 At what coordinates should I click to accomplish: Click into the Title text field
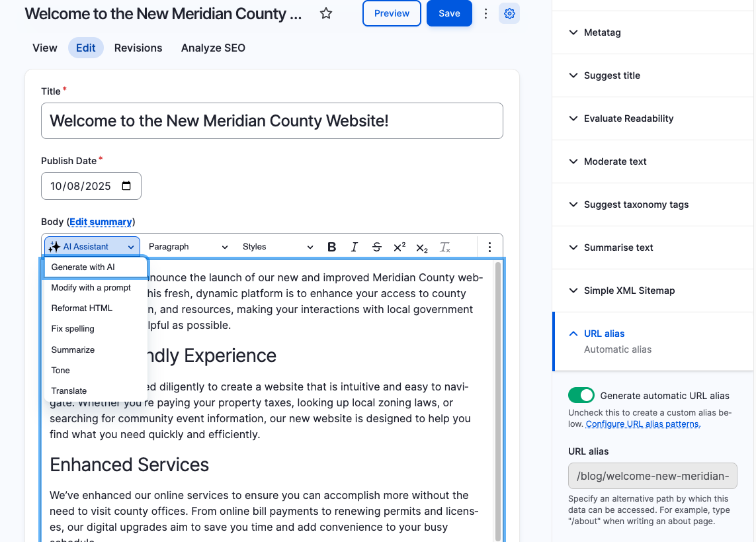(272, 121)
